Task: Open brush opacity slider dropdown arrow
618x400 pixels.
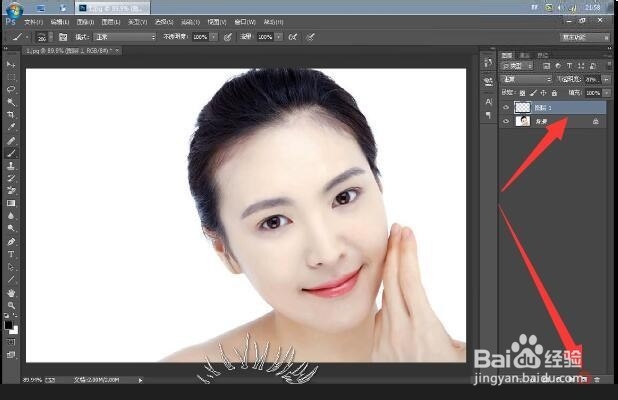Action: [213, 37]
